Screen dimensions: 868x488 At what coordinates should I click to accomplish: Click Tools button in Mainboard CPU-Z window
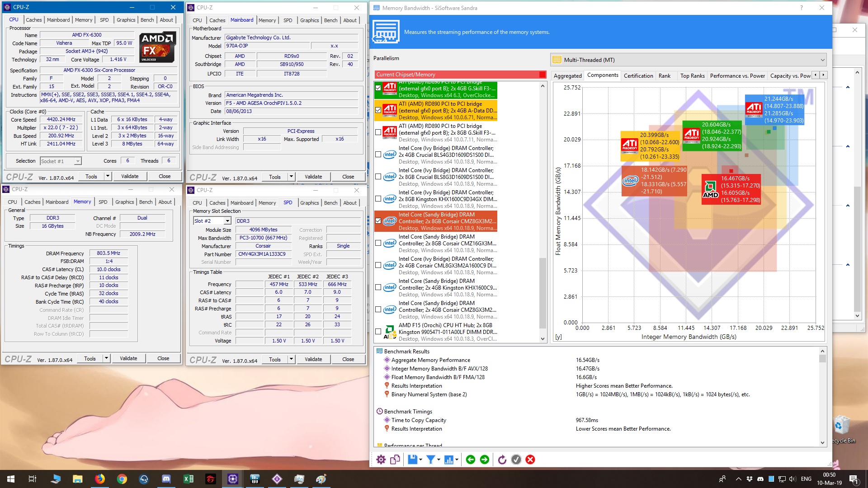coord(275,177)
